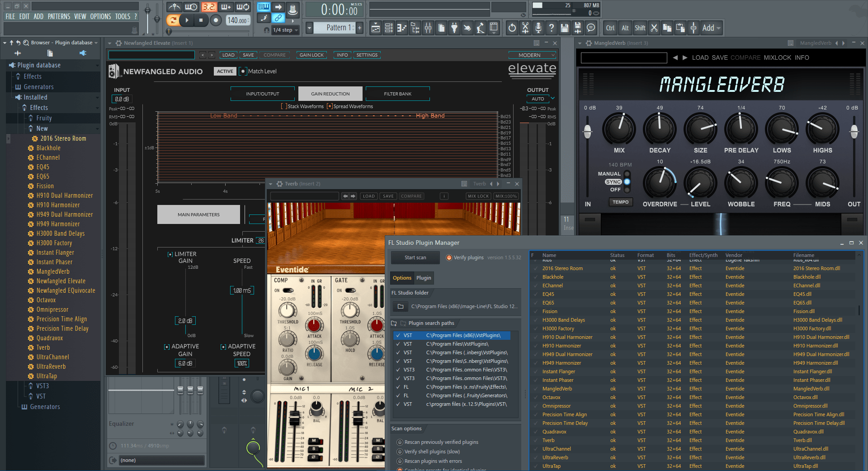Switch to FILTER BANK tab in Elevate
Screen dimensions: 868x471
pyautogui.click(x=397, y=94)
